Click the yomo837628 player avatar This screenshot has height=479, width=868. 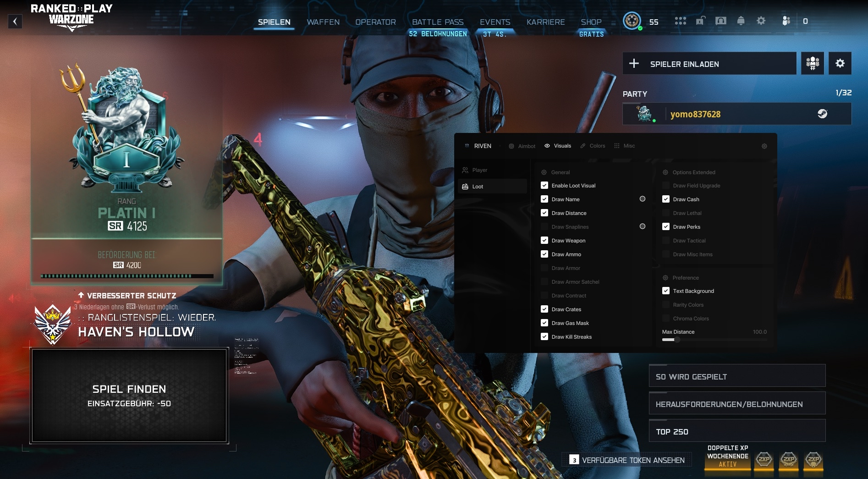tap(644, 114)
